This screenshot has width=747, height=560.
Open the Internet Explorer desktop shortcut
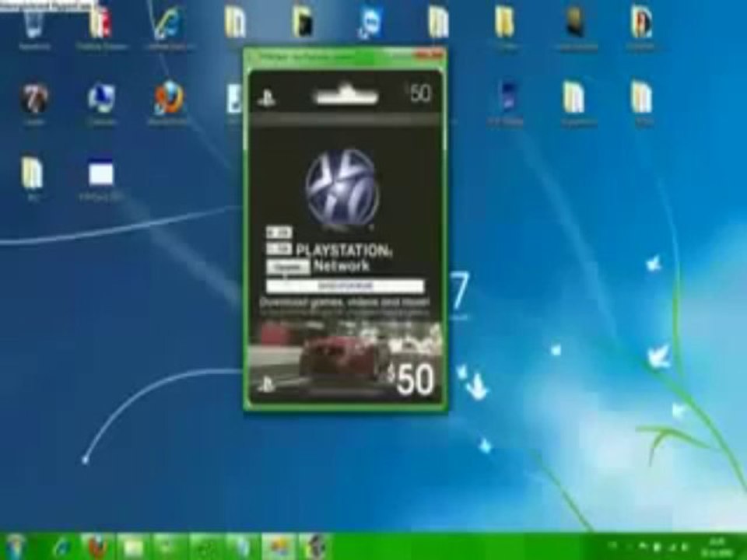(167, 25)
